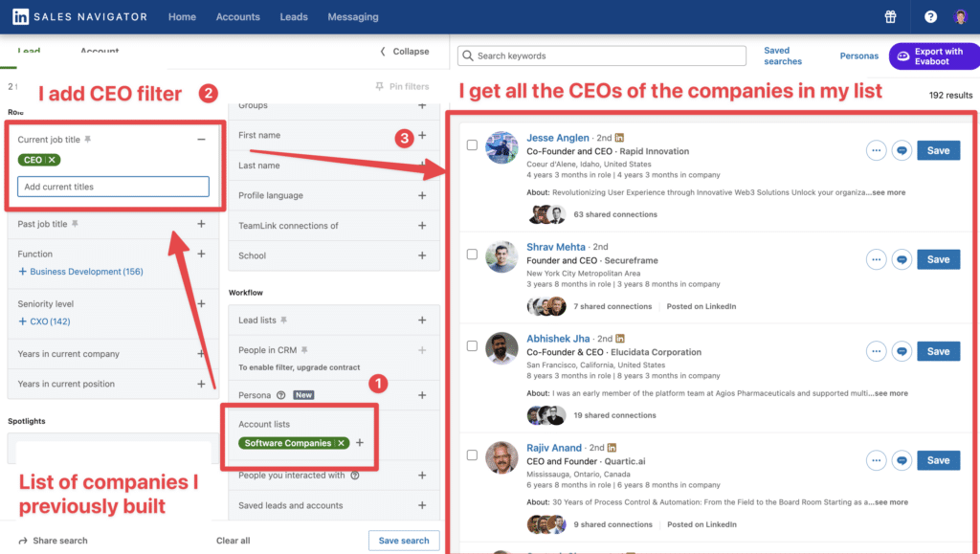The height and width of the screenshot is (554, 980).
Task: Message Jesse Anglen via chat icon
Action: (x=902, y=150)
